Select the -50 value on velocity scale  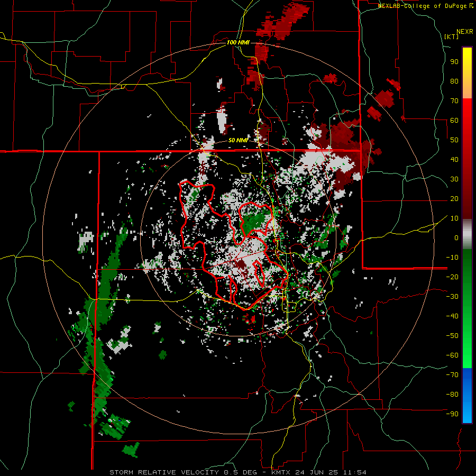452,336
